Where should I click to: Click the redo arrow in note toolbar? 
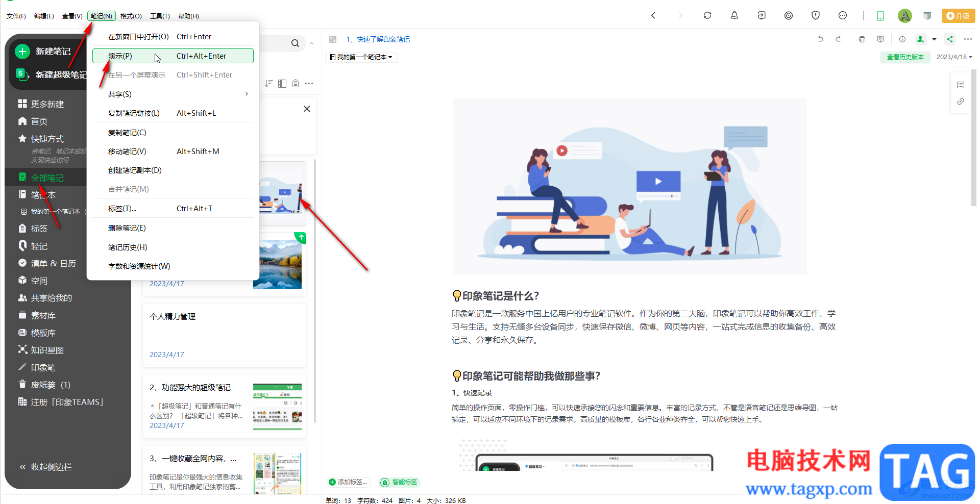pos(838,39)
